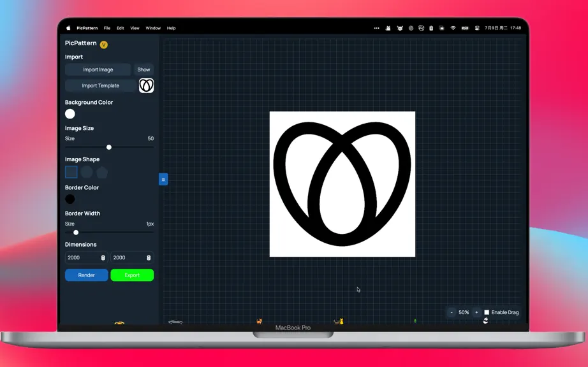Click the Image Size slider handle
The image size is (588, 367).
point(109,147)
